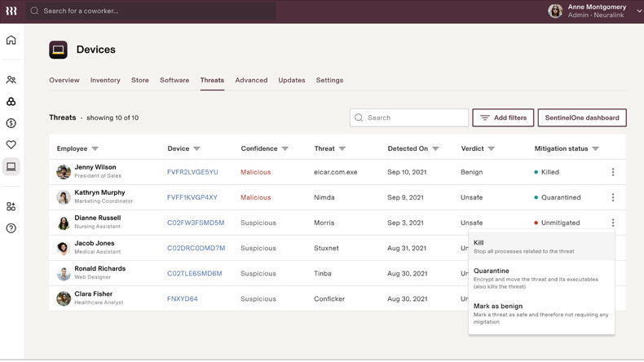Viewport: 644px width, 362px height.
Task: Open the help question mark icon
Action: pos(11,228)
